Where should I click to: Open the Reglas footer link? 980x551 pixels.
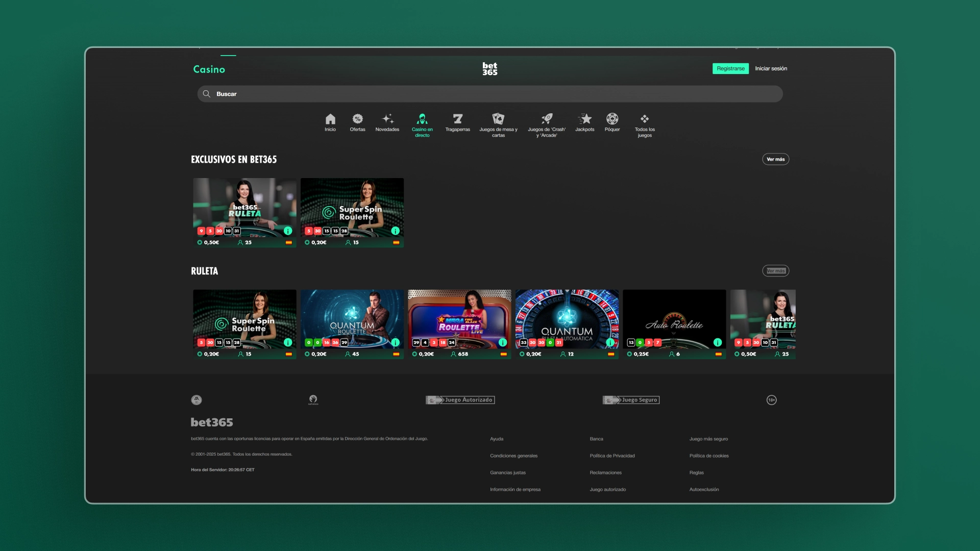click(x=696, y=472)
